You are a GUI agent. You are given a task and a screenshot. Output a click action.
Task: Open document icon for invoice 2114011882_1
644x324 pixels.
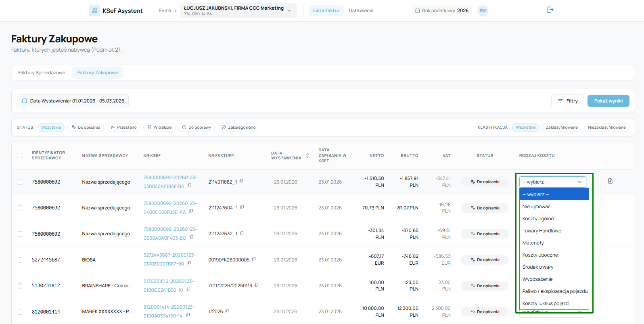point(610,181)
